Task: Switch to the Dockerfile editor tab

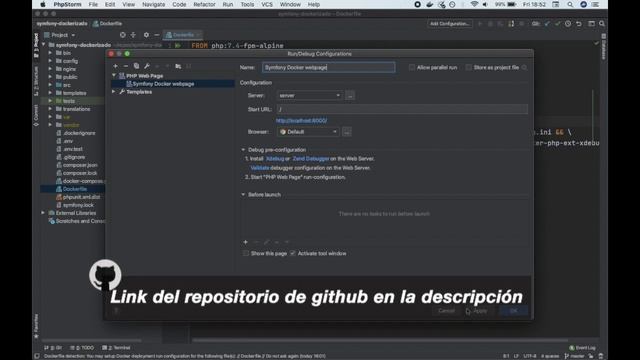Action: pyautogui.click(x=182, y=35)
